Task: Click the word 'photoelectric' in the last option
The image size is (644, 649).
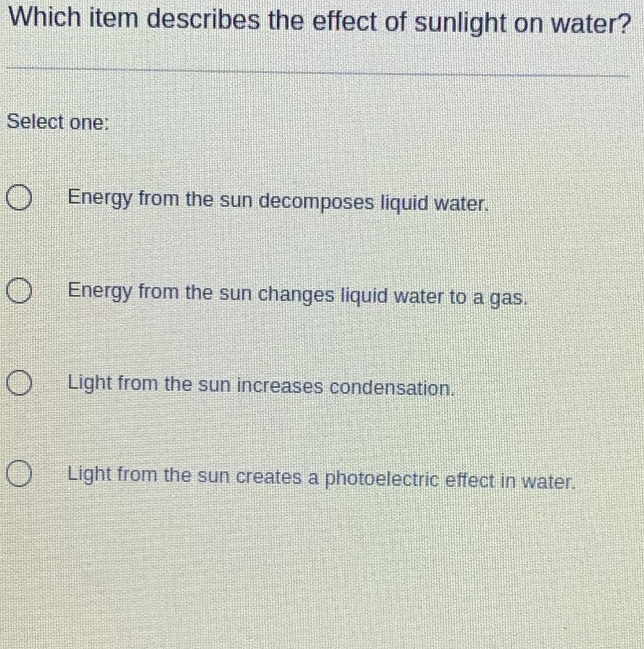Action: (381, 479)
